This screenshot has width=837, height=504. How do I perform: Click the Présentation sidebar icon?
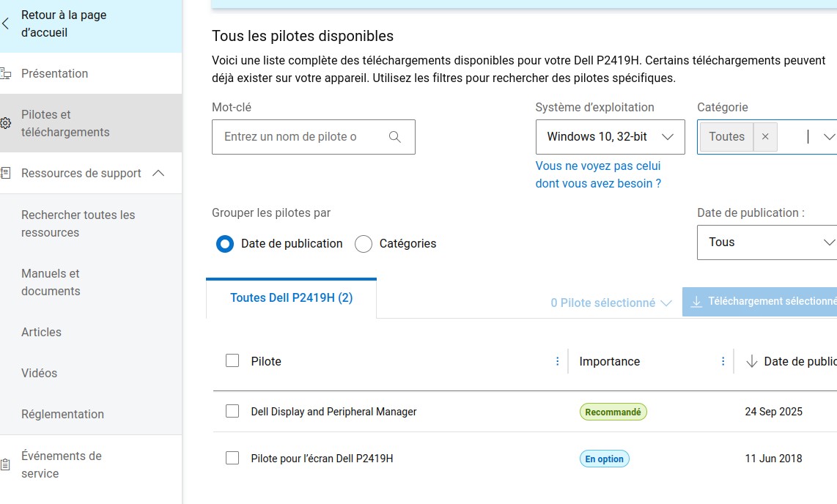[6, 73]
